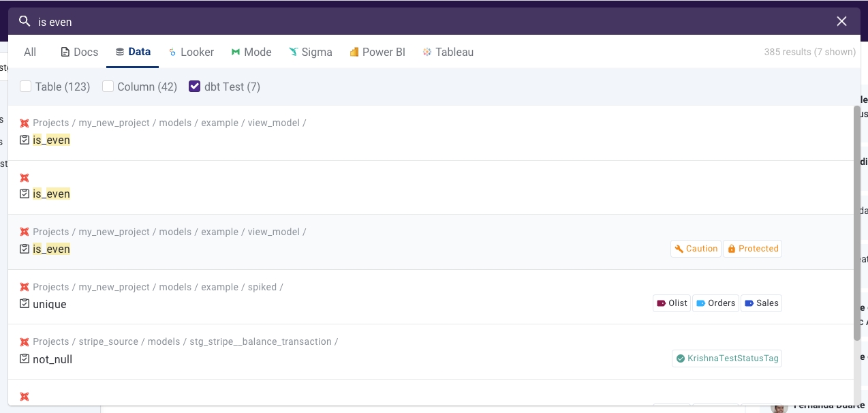Click the KrishnaTestStatusTag badge
The height and width of the screenshot is (413, 868).
pos(727,358)
